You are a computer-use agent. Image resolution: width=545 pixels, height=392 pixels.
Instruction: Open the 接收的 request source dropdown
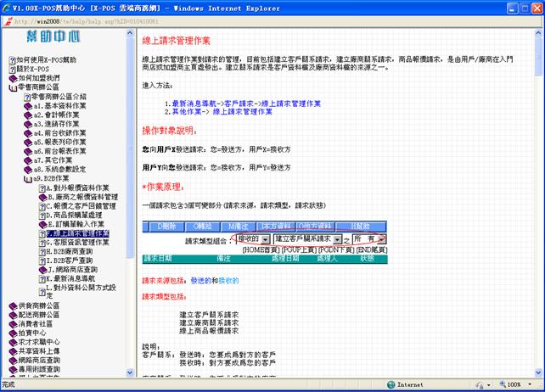pos(266,240)
